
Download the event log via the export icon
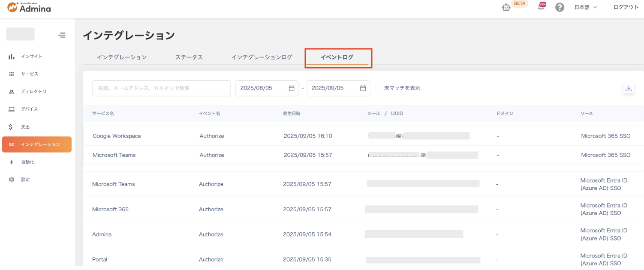pyautogui.click(x=629, y=88)
